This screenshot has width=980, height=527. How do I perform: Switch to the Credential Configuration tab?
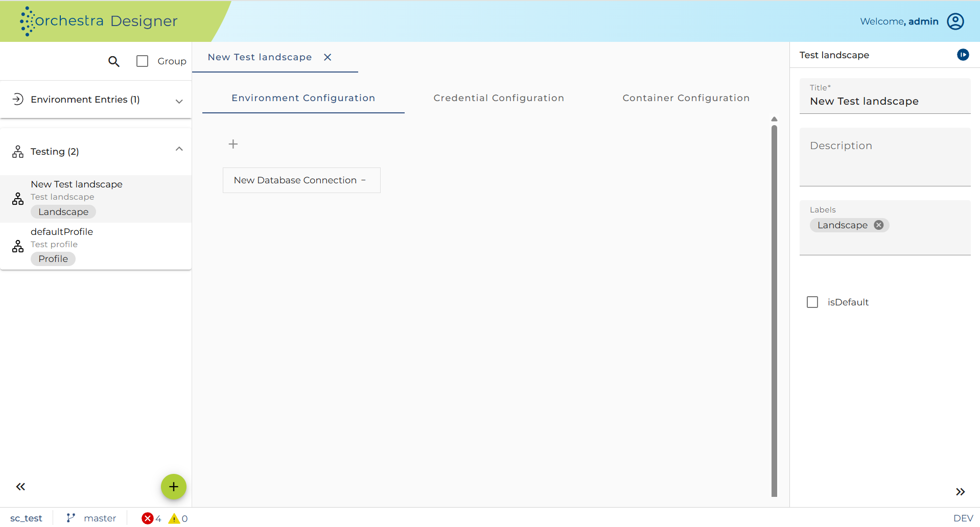(x=499, y=98)
